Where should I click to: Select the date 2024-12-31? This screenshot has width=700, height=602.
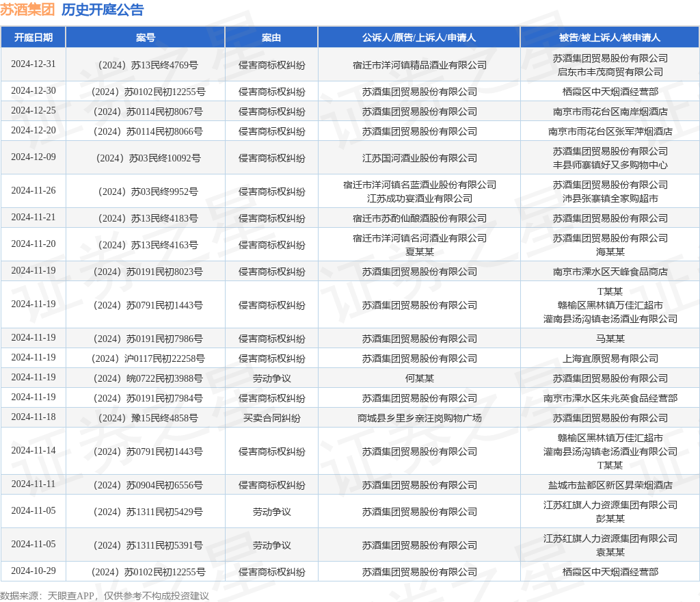pyautogui.click(x=33, y=64)
